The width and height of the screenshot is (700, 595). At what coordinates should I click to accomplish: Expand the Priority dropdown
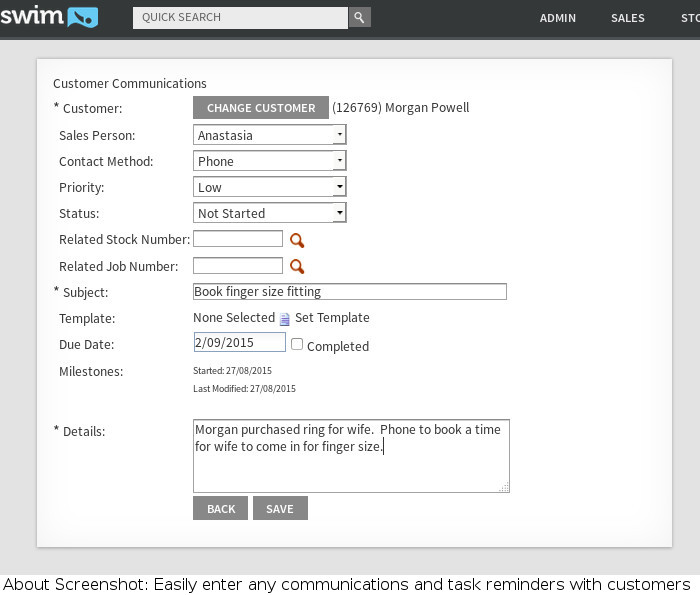coord(340,187)
